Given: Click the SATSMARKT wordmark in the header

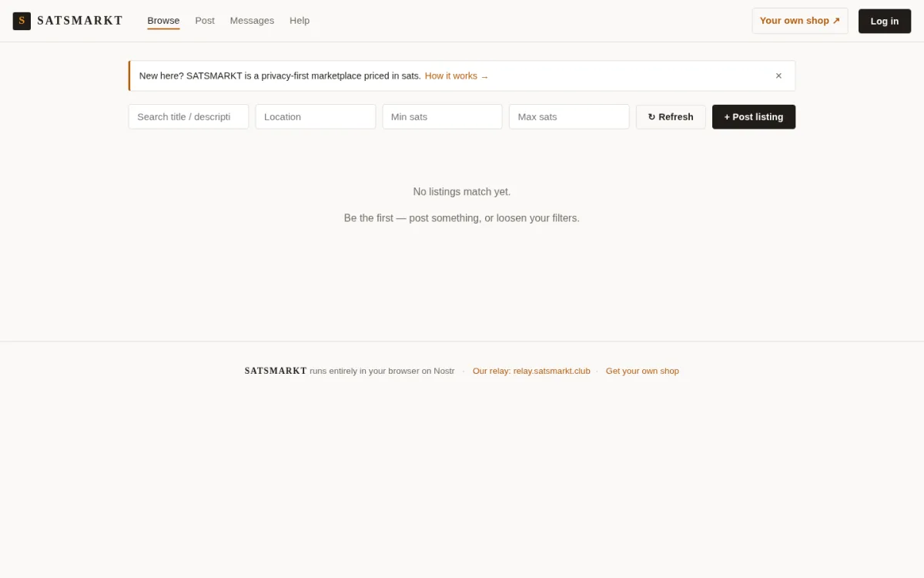Looking at the screenshot, I should coord(80,21).
